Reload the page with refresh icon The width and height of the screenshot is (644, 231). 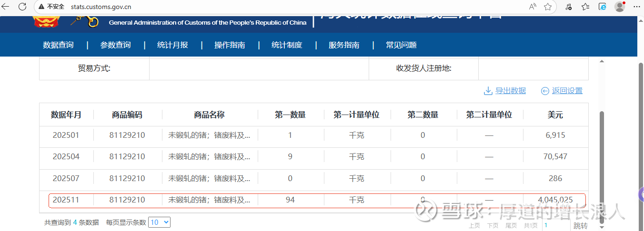[x=22, y=7]
